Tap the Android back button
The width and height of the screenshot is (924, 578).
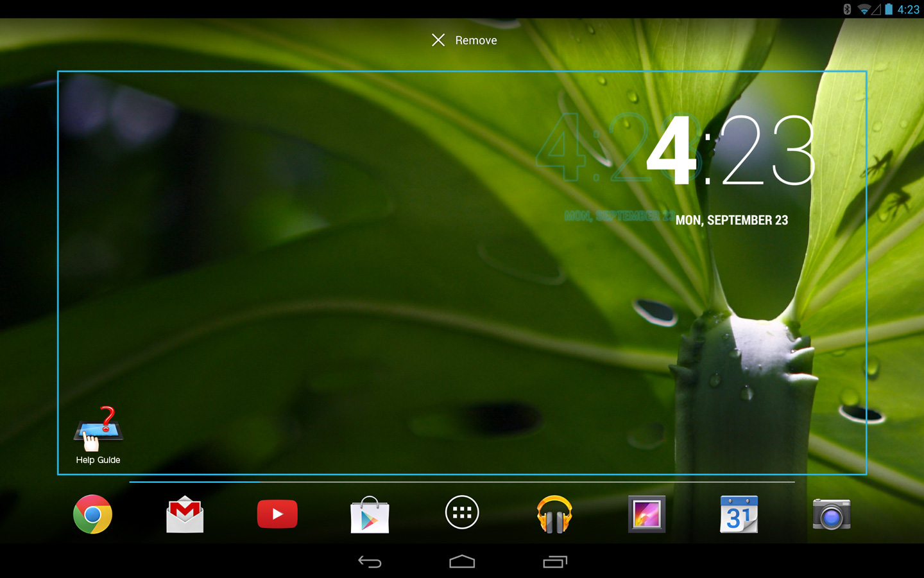(x=370, y=562)
